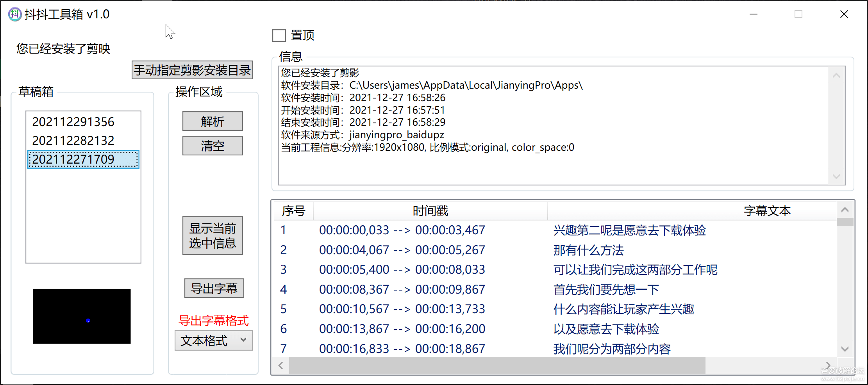This screenshot has width=868, height=385.
Task: Click 手动指定剪影安装目录 button
Action: [x=192, y=70]
